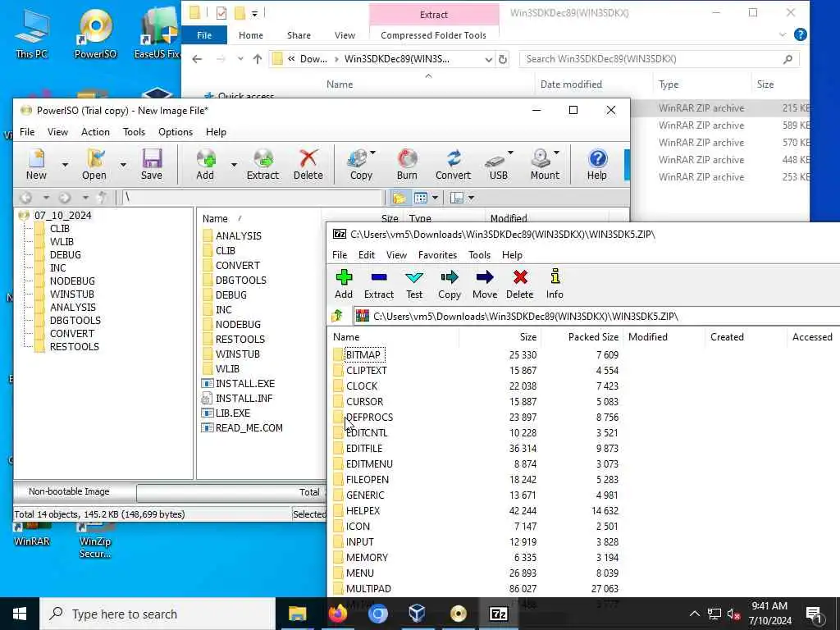Click the 7-Zip address path field

(596, 317)
